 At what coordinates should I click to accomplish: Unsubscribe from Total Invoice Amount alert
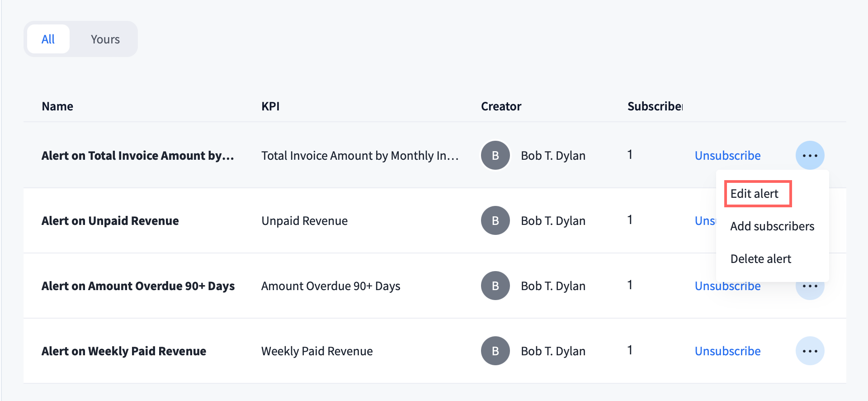pyautogui.click(x=727, y=155)
